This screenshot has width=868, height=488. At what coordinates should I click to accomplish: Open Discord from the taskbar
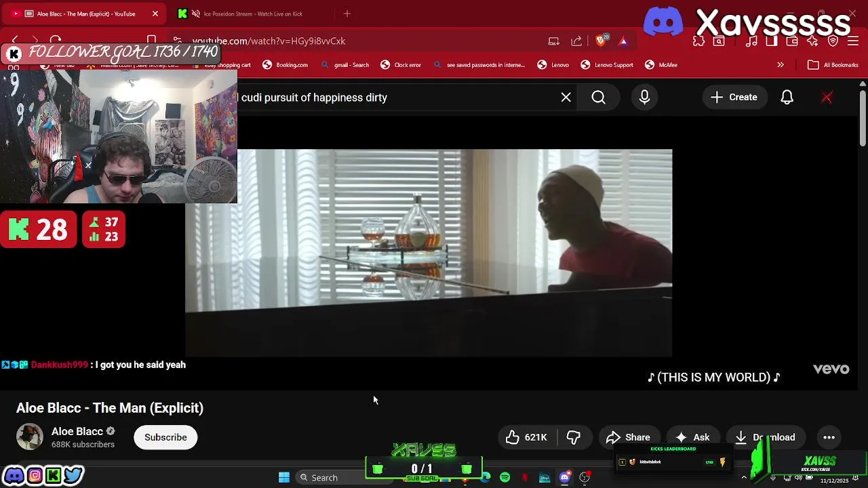click(x=564, y=478)
